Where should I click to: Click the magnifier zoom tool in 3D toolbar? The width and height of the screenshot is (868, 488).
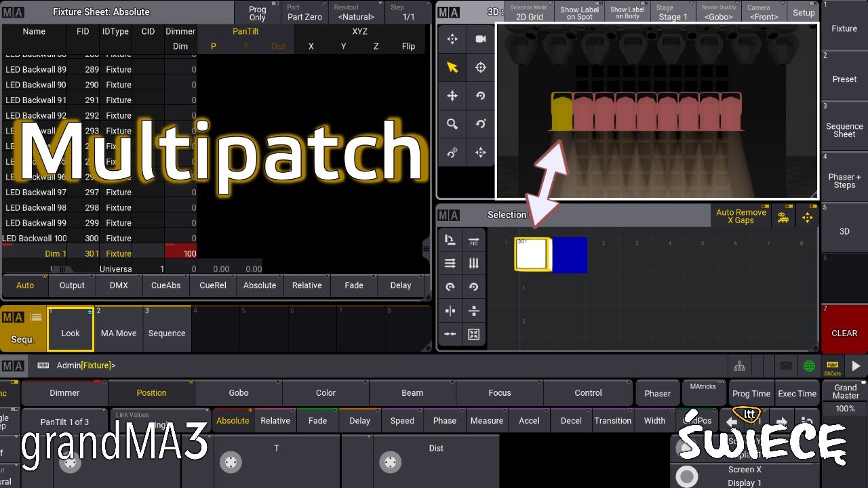coord(452,124)
